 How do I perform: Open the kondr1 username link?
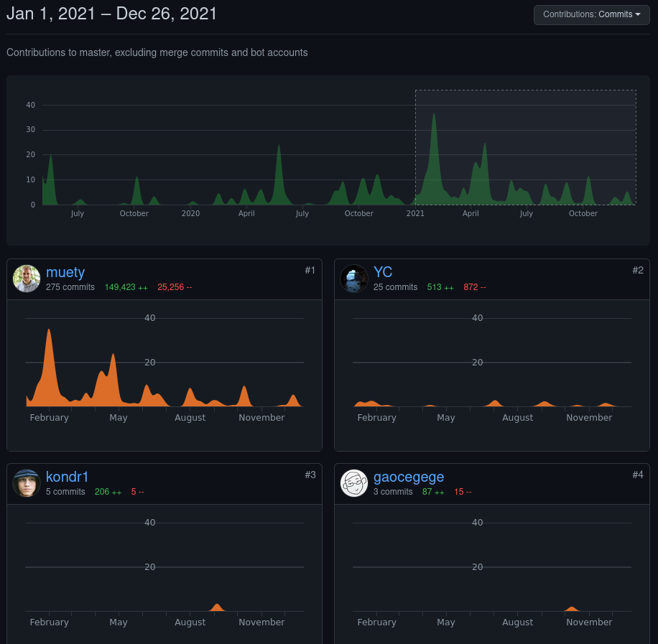pyautogui.click(x=67, y=477)
